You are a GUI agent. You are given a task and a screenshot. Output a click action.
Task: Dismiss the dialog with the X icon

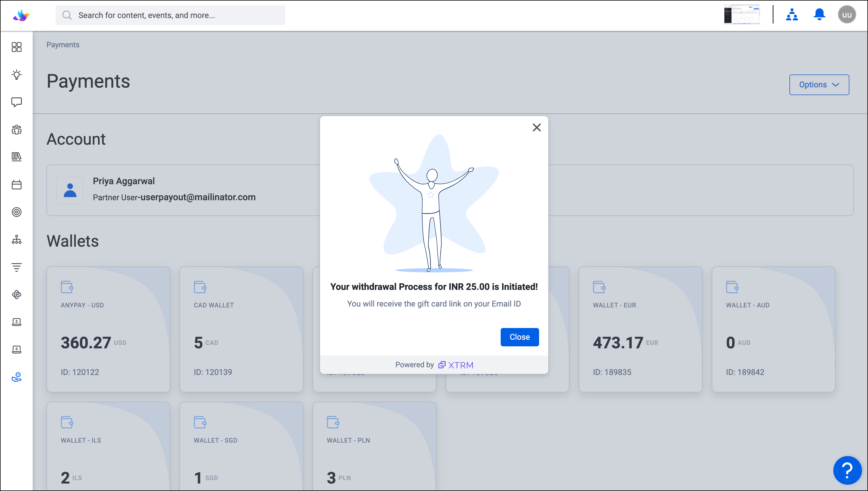(537, 127)
